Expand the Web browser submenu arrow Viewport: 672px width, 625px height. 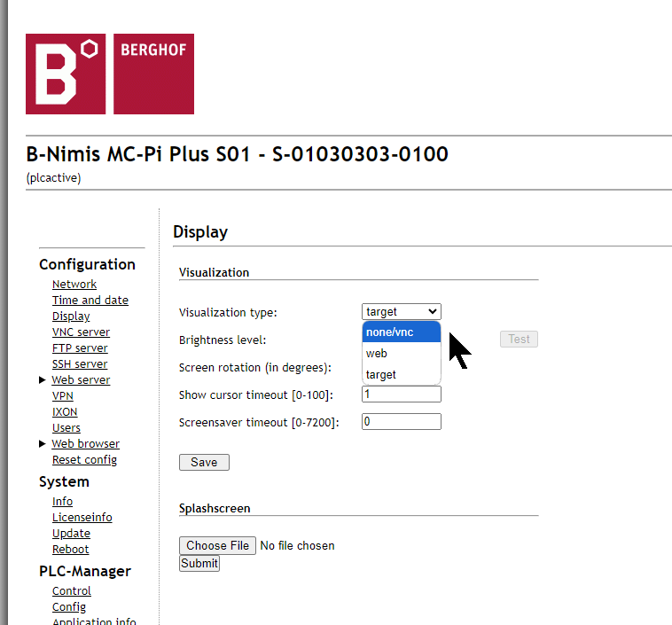click(42, 443)
